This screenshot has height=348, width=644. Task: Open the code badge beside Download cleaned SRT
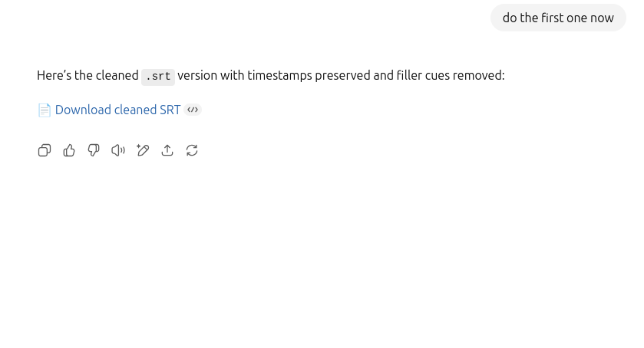click(193, 110)
